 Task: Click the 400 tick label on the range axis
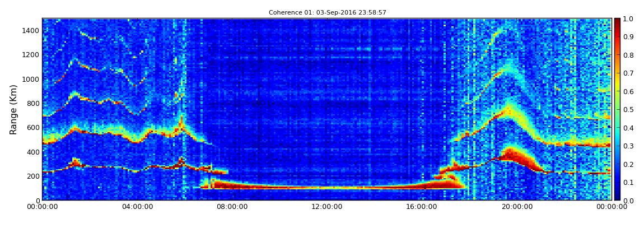[33, 152]
